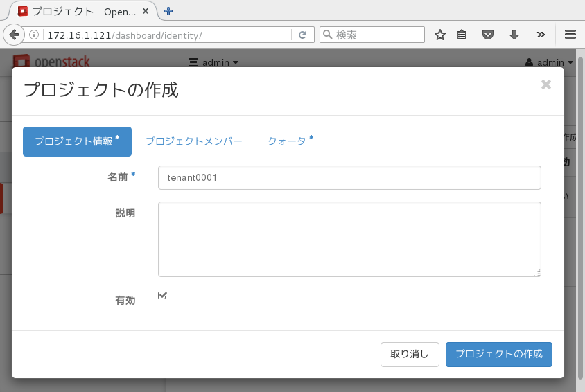The height and width of the screenshot is (392, 585).
Task: Open a new browser tab with plus icon
Action: (168, 10)
